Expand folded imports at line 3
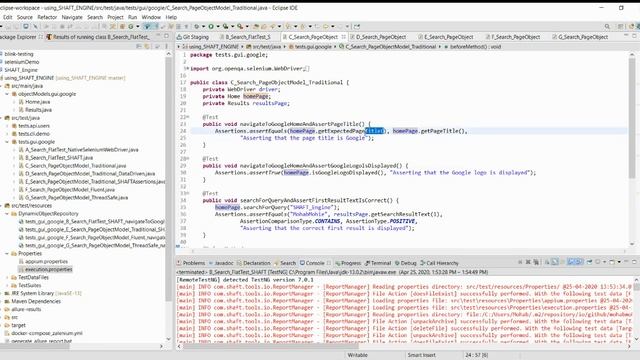 187,69
